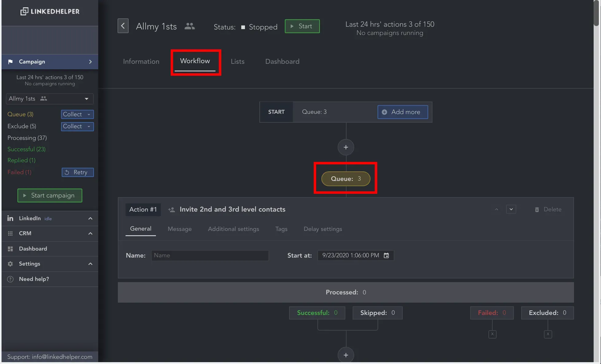Open the Delay settings tab
The width and height of the screenshot is (601, 364).
[x=323, y=229]
